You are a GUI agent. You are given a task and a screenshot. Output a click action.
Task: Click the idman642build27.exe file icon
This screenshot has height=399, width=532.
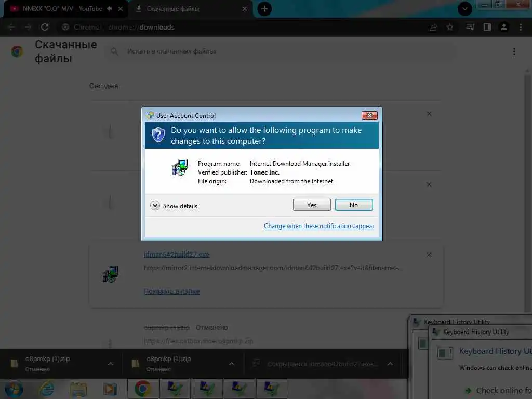tap(110, 274)
